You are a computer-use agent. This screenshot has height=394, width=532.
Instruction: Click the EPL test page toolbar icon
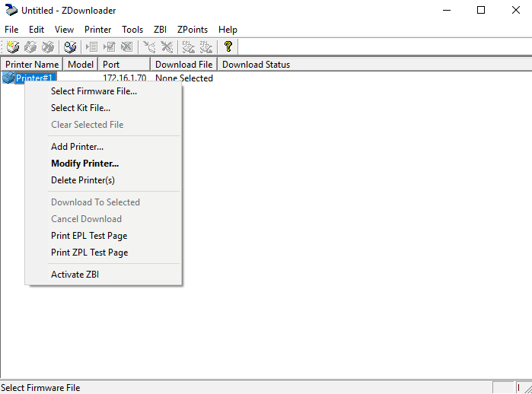pyautogui.click(x=186, y=47)
